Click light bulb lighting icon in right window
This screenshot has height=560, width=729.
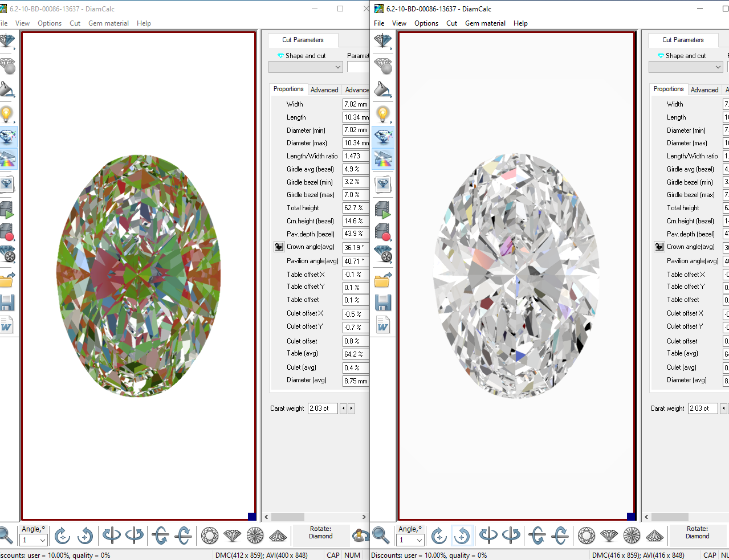[x=382, y=114]
